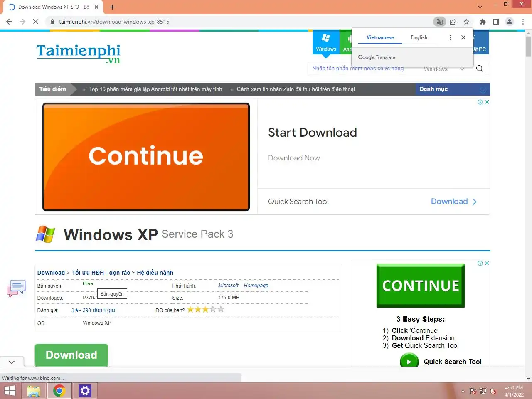
Task: Open the top ad info icon
Action: (x=480, y=102)
